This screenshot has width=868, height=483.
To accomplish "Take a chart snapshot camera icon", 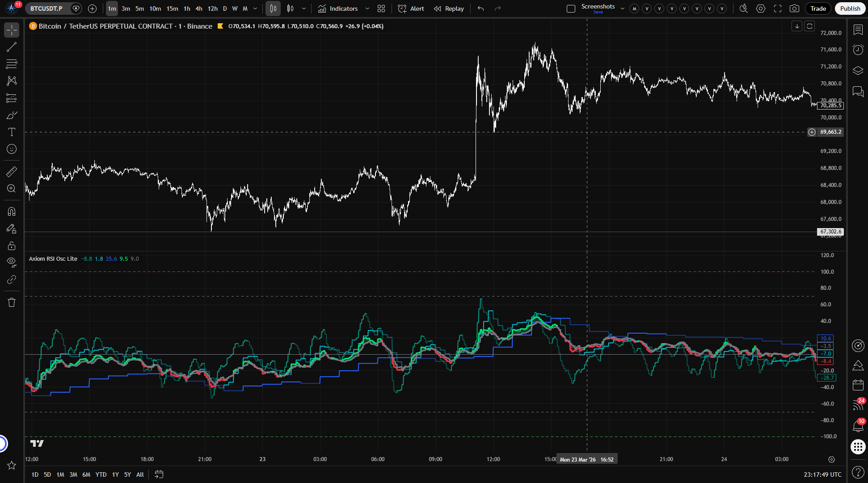I will 794,8.
